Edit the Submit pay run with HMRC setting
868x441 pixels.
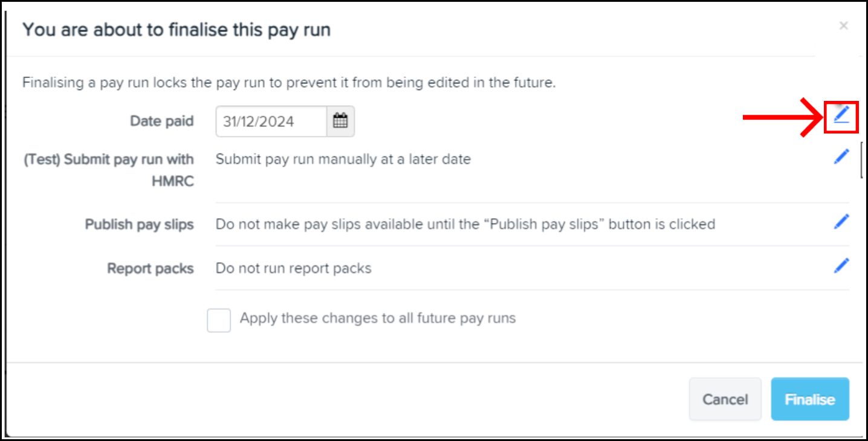pyautogui.click(x=841, y=157)
